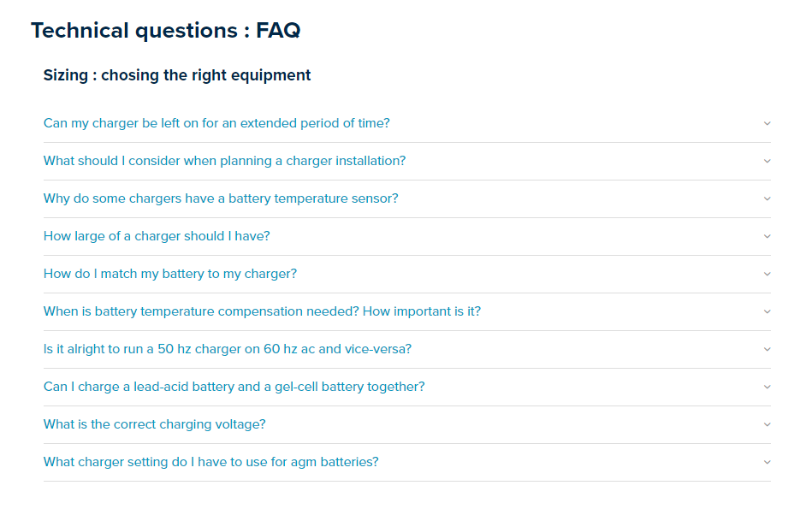Expand 'What is the correct charging voltage' question
Image resolution: width=812 pixels, height=509 pixels.
(x=154, y=424)
